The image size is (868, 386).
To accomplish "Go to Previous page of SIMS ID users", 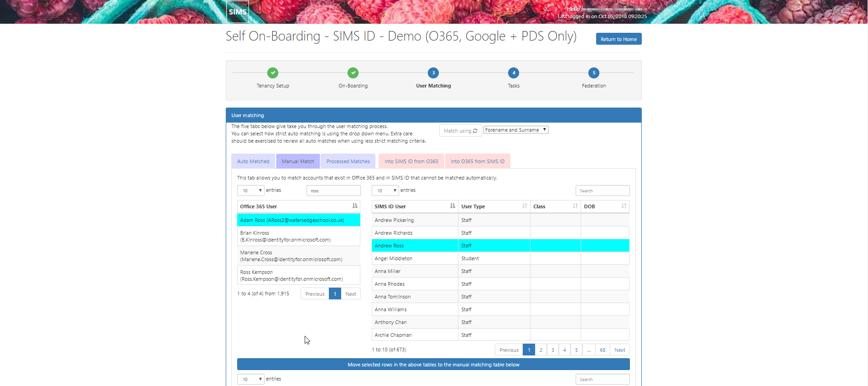I will (x=509, y=350).
